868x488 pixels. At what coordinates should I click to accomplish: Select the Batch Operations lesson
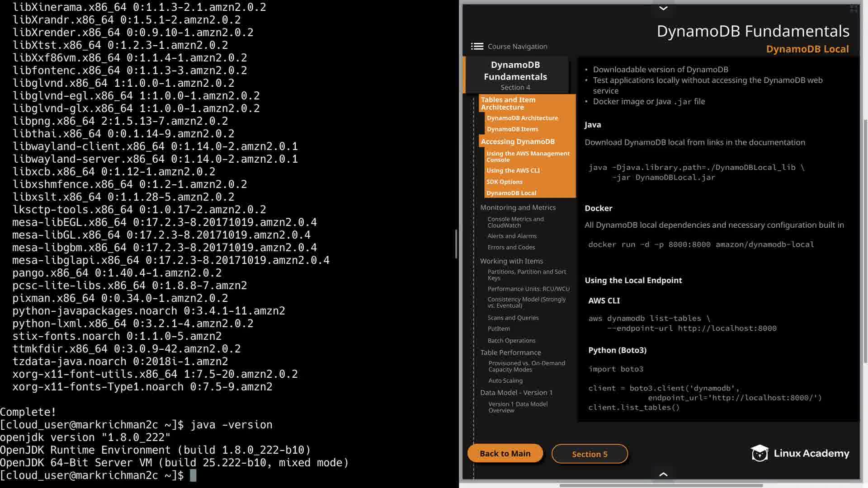pyautogui.click(x=511, y=341)
